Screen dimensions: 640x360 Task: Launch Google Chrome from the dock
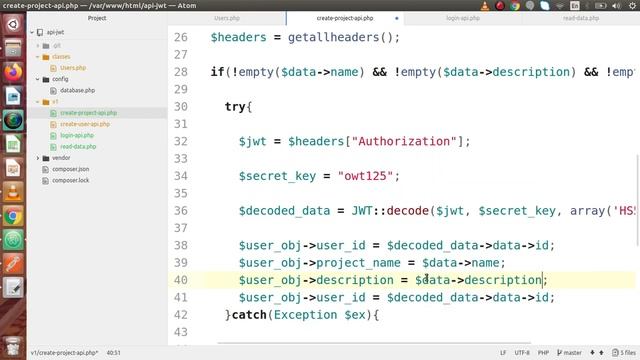click(x=13, y=217)
